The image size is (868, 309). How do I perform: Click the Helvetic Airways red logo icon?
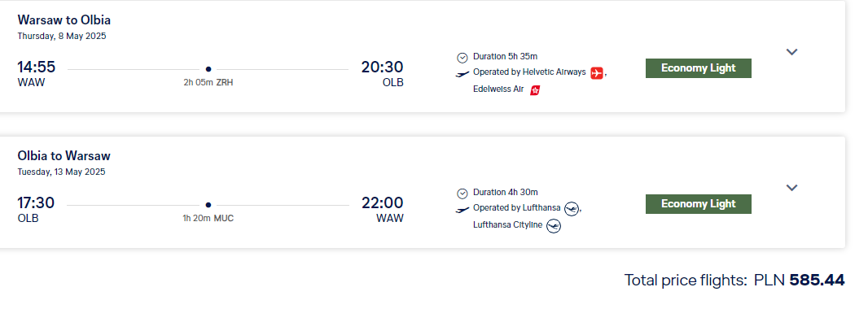click(596, 73)
